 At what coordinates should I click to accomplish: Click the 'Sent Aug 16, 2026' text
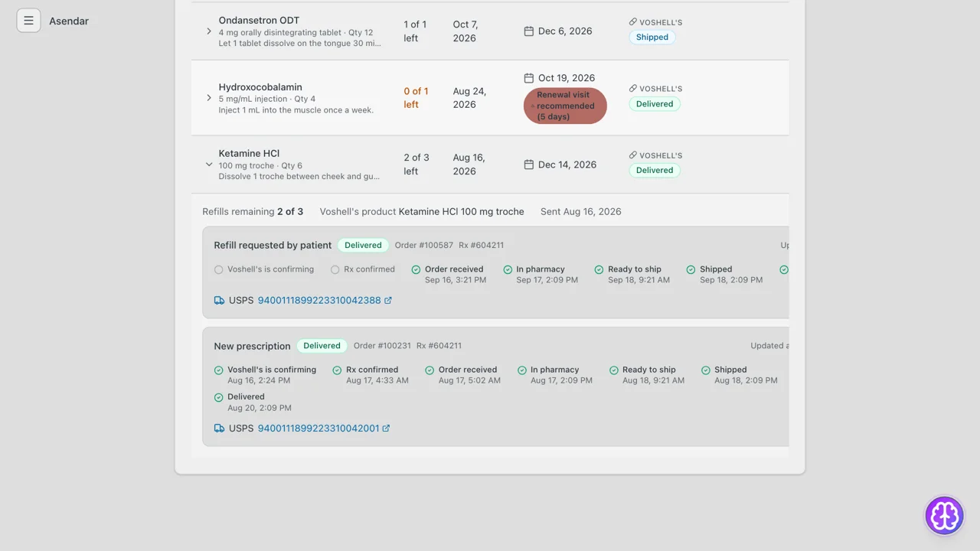coord(581,212)
